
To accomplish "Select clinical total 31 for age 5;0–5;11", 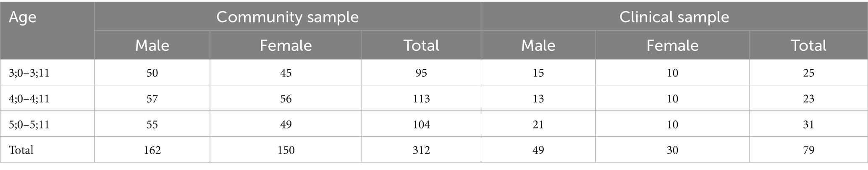I will (808, 125).
